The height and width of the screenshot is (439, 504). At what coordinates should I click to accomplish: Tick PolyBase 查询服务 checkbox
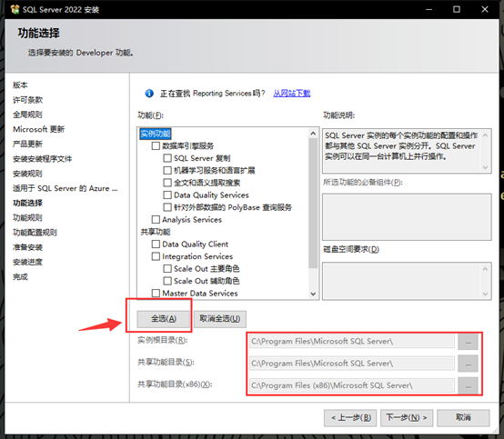pos(167,207)
